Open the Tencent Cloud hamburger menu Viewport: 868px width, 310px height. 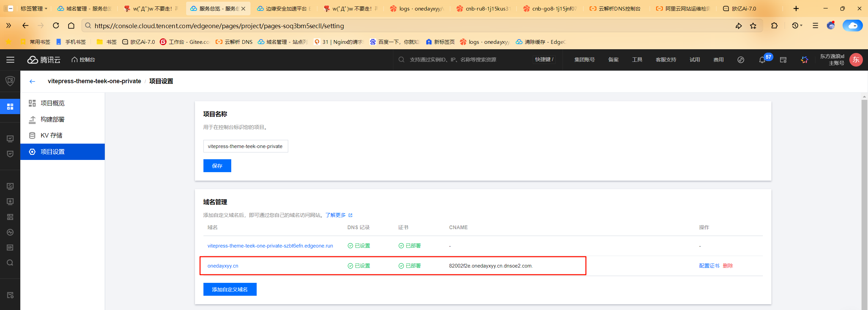(10, 60)
